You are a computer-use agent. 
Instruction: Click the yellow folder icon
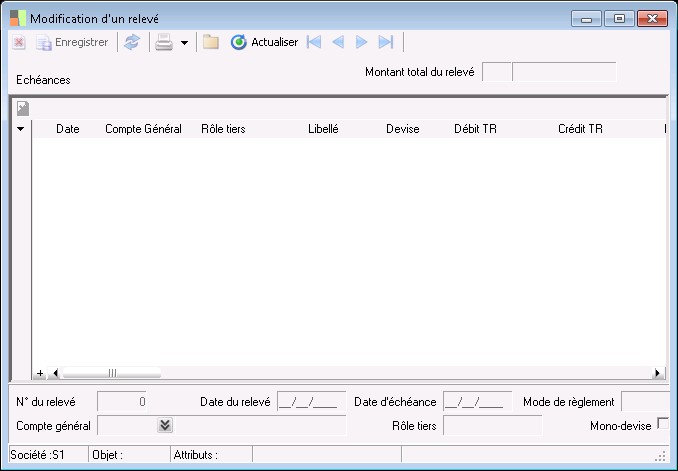(210, 43)
